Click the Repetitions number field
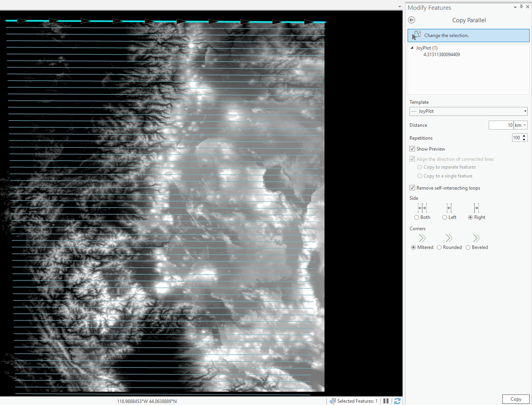The image size is (532, 405). click(516, 138)
